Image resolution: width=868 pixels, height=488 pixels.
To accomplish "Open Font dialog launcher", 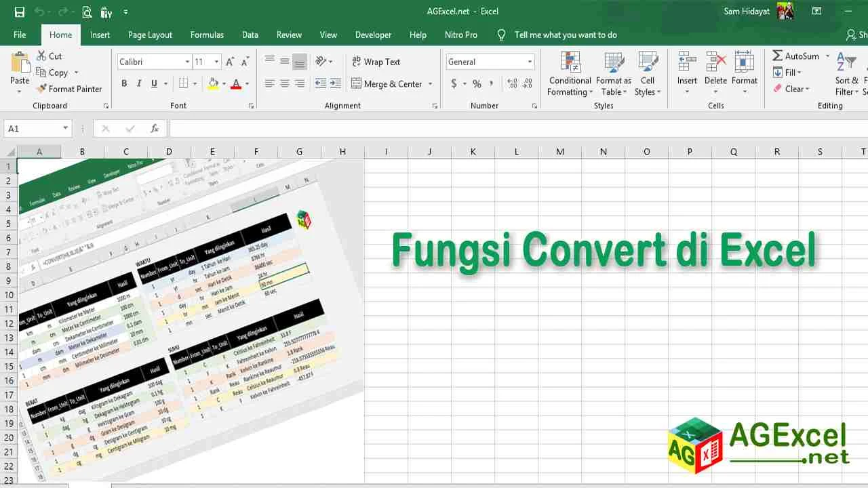I will [252, 106].
